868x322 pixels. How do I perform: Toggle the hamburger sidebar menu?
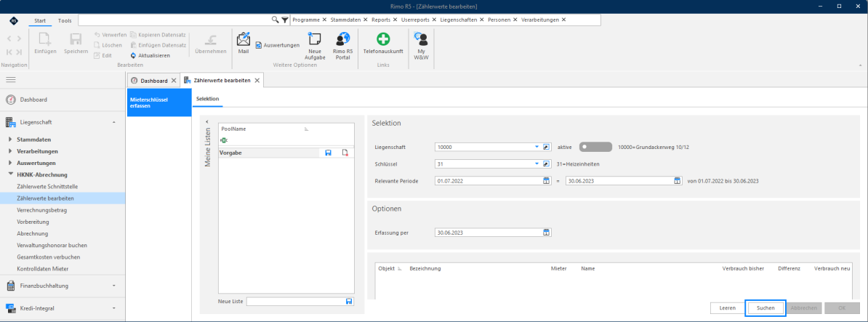[x=10, y=80]
